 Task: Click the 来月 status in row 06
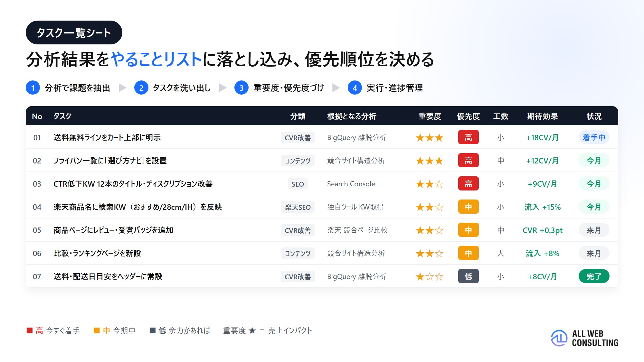pos(594,253)
